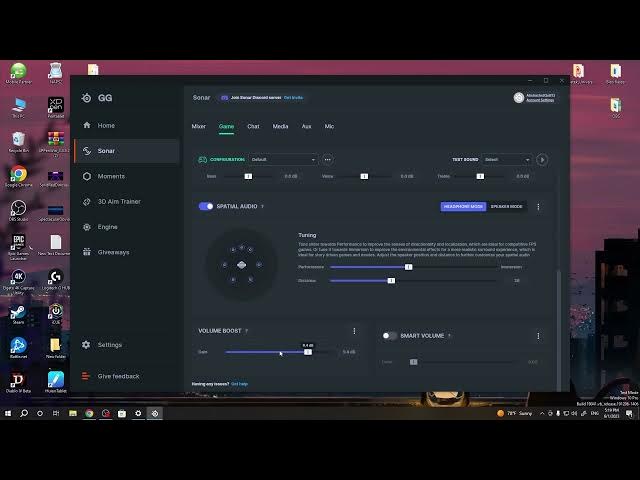Play the test sound

tap(542, 160)
